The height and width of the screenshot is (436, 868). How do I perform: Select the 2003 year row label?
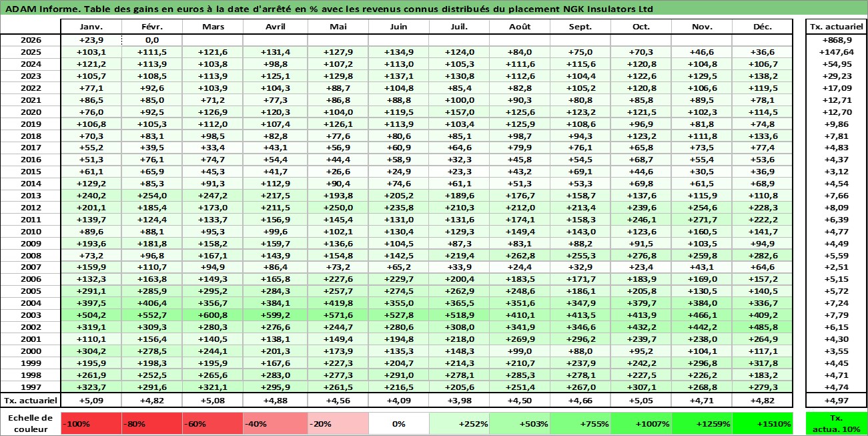[31, 315]
